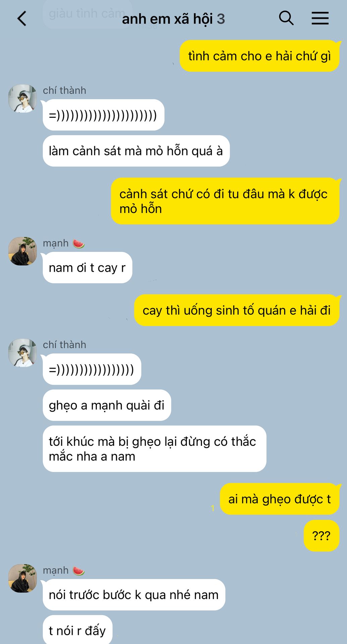Image resolution: width=347 pixels, height=644 pixels.
Task: Open the second chí thành avatar above 'ghẹo a mạnh'
Action: click(x=22, y=353)
